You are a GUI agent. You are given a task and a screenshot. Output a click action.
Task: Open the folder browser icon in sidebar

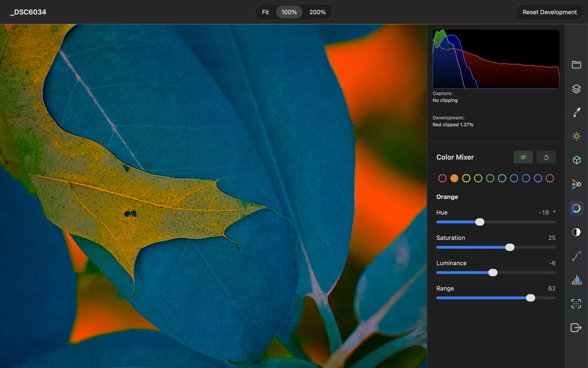point(576,65)
